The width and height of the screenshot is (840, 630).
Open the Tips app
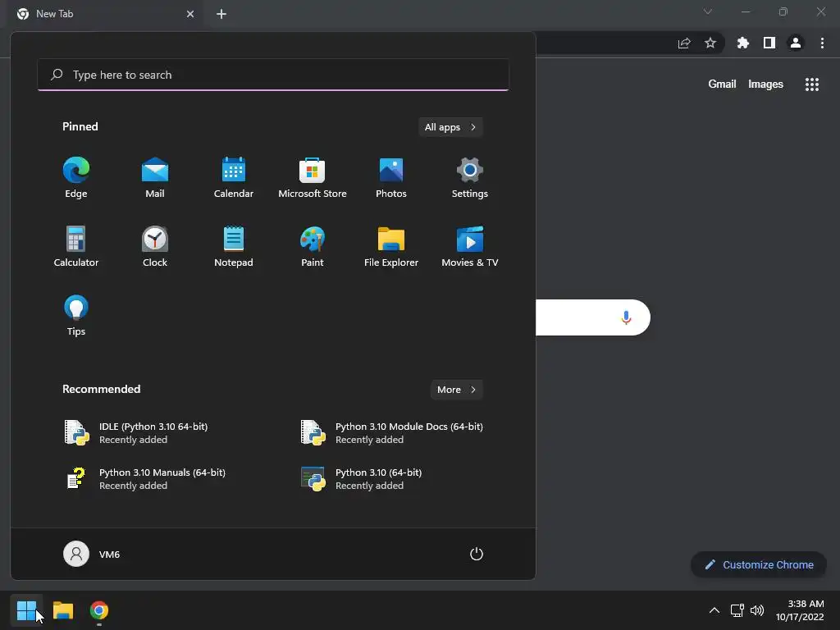[76, 316]
